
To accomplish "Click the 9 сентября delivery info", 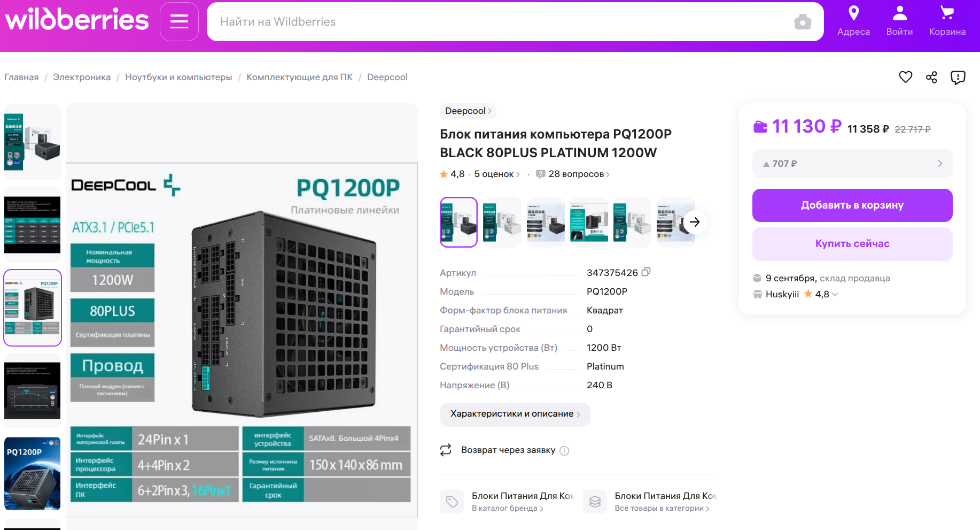I will 828,278.
